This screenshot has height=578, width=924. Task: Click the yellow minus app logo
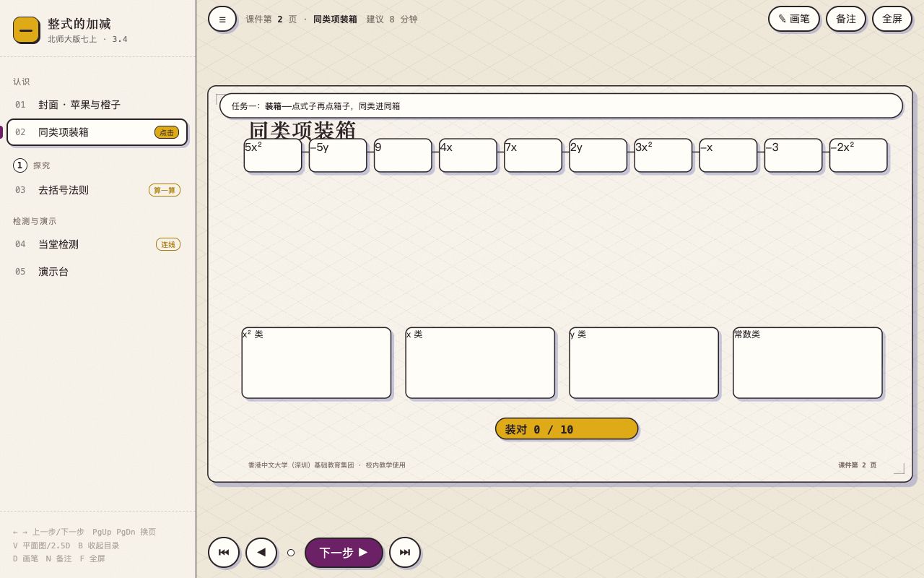pyautogui.click(x=26, y=30)
